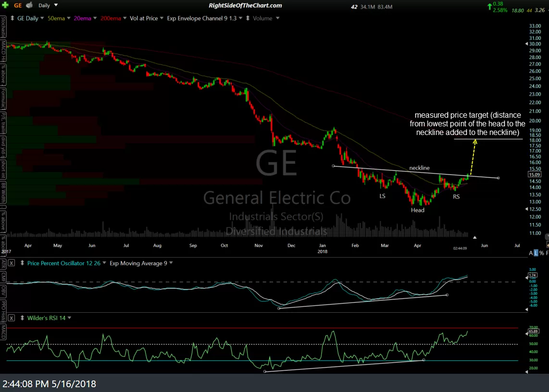The width and height of the screenshot is (549, 392).
Task: Open the Vol at Price dropdown
Action: (x=162, y=18)
